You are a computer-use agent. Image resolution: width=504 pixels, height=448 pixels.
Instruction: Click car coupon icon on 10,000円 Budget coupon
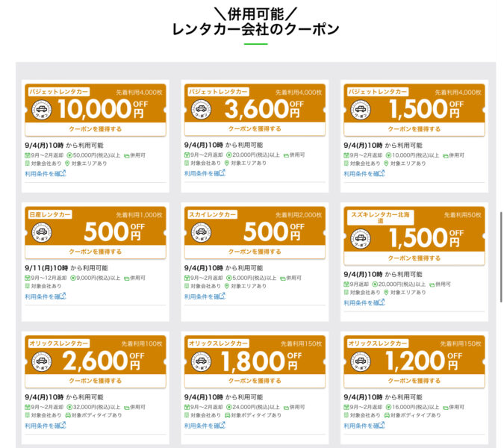tap(42, 110)
